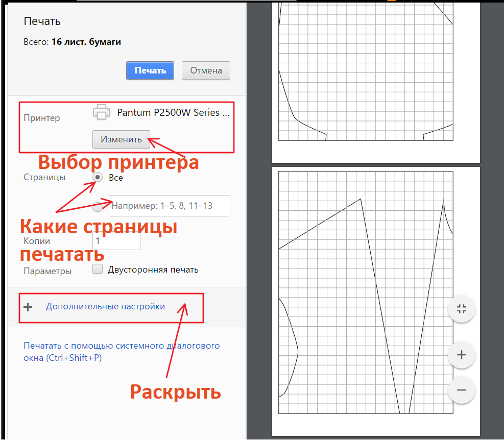The image size is (504, 440).
Task: Expand settings via the plus icon
Action: click(x=29, y=307)
